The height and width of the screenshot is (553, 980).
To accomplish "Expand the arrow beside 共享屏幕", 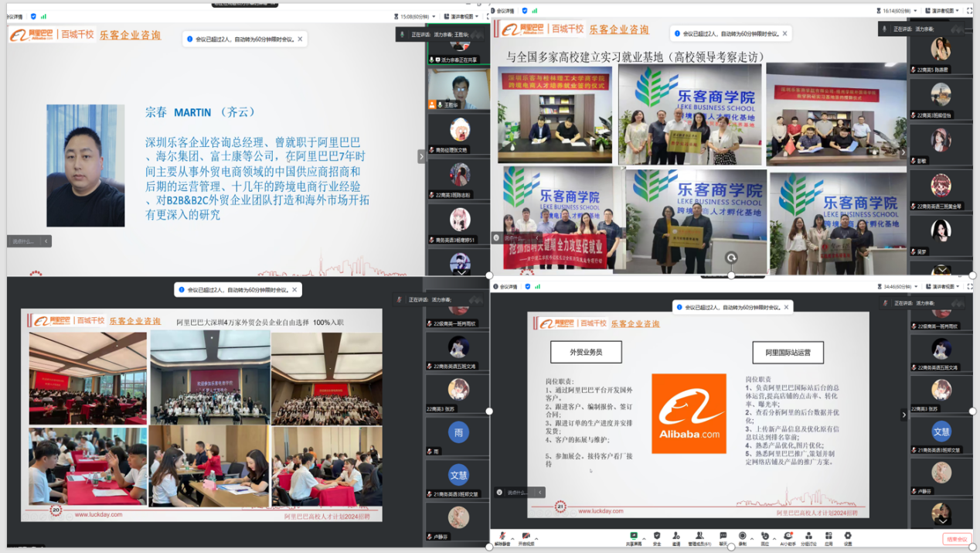I will (x=643, y=535).
